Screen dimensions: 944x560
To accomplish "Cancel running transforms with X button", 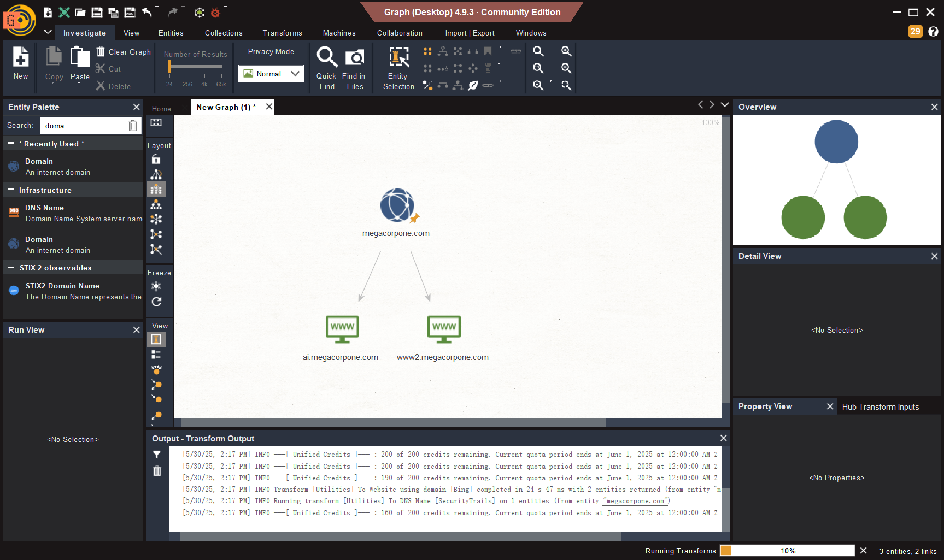I will (x=864, y=551).
